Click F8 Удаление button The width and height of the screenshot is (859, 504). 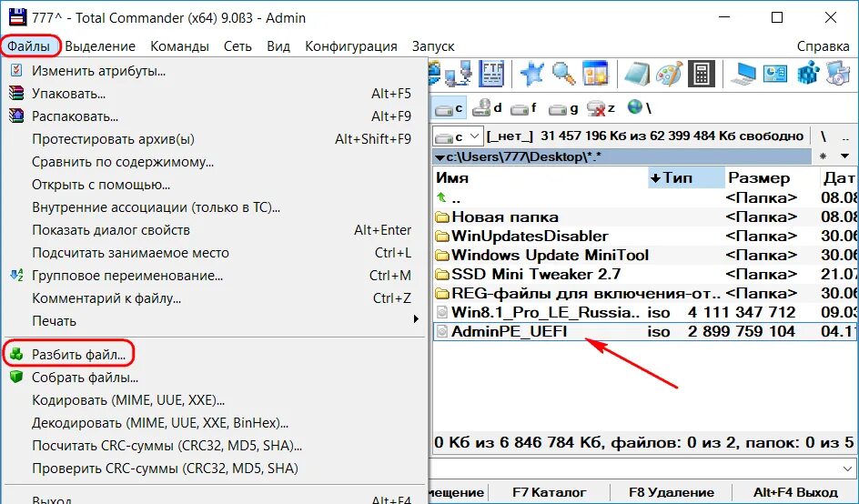(672, 492)
